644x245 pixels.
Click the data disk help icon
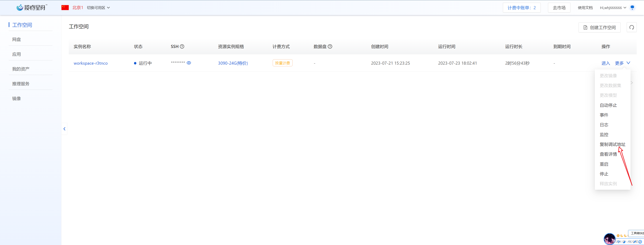[330, 46]
